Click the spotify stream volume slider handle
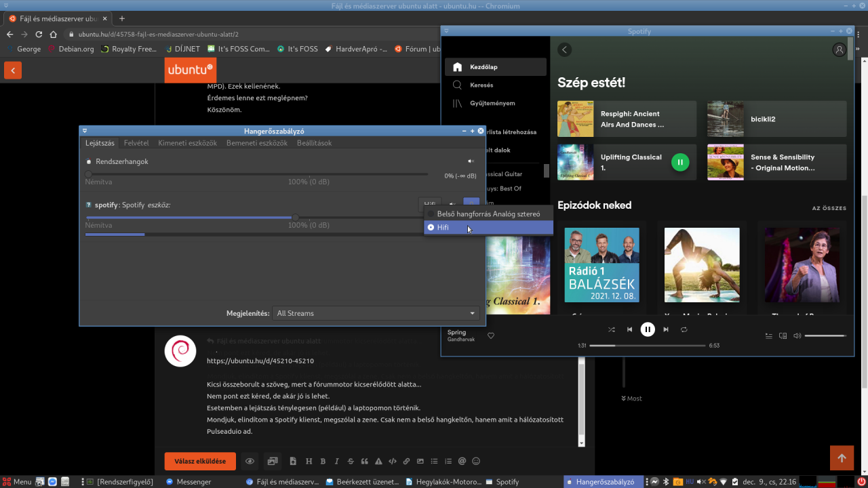868x488 pixels. pyautogui.click(x=295, y=218)
